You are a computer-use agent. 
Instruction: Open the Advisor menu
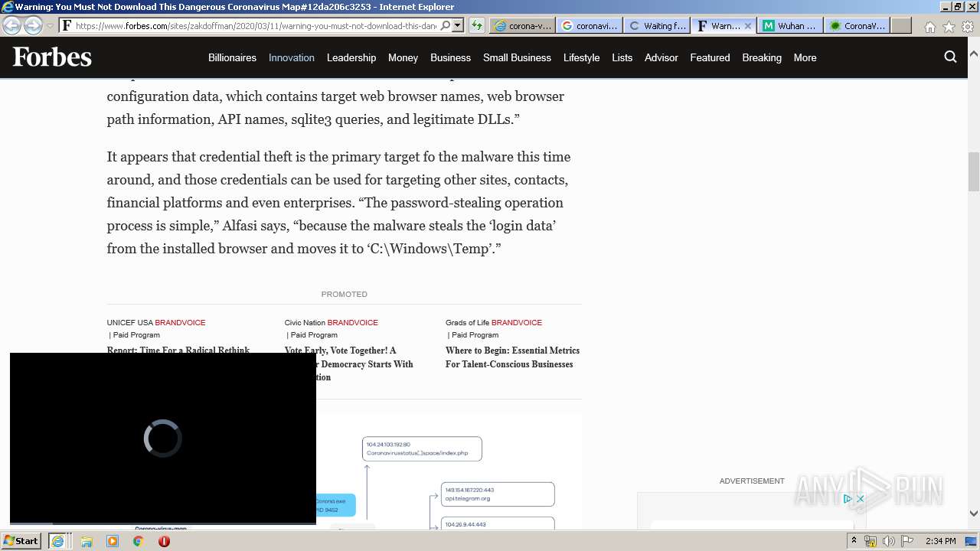point(661,57)
